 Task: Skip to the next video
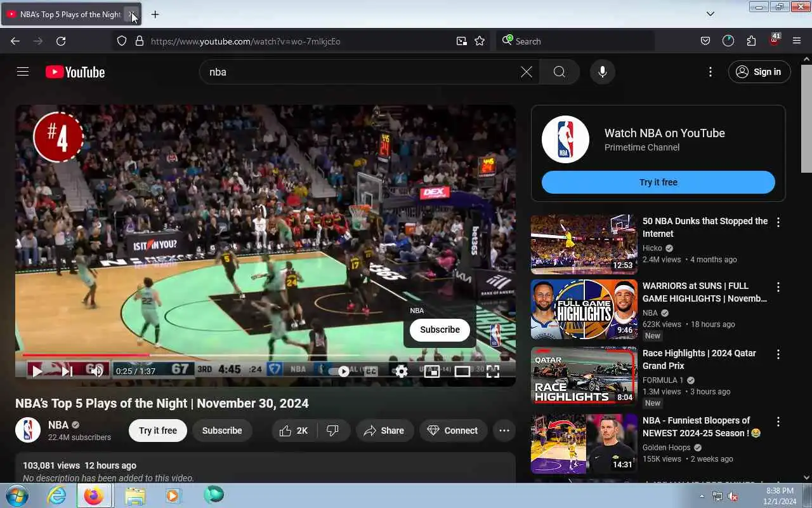click(67, 371)
